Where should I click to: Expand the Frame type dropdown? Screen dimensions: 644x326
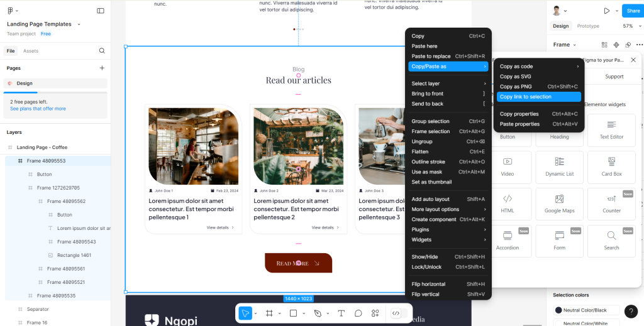coord(575,45)
